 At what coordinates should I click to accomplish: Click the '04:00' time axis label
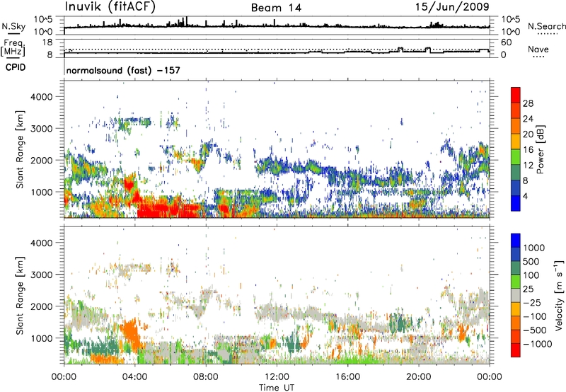pos(134,377)
